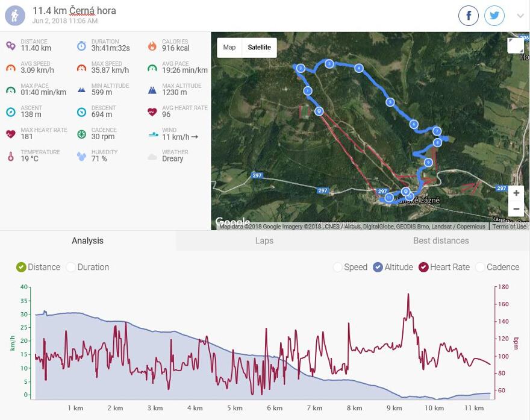Image resolution: width=530 pixels, height=420 pixels.
Task: Click the kilometer 3 route marker
Action: coord(329,64)
